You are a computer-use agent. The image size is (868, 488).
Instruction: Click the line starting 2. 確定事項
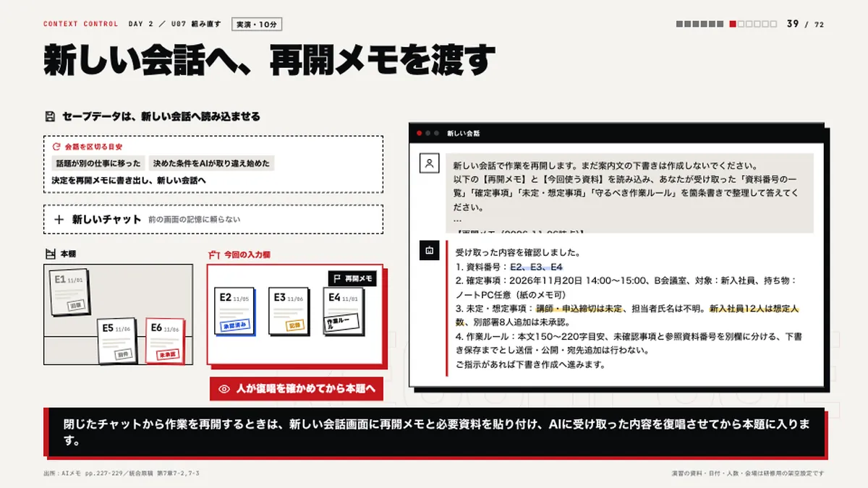[625, 287]
